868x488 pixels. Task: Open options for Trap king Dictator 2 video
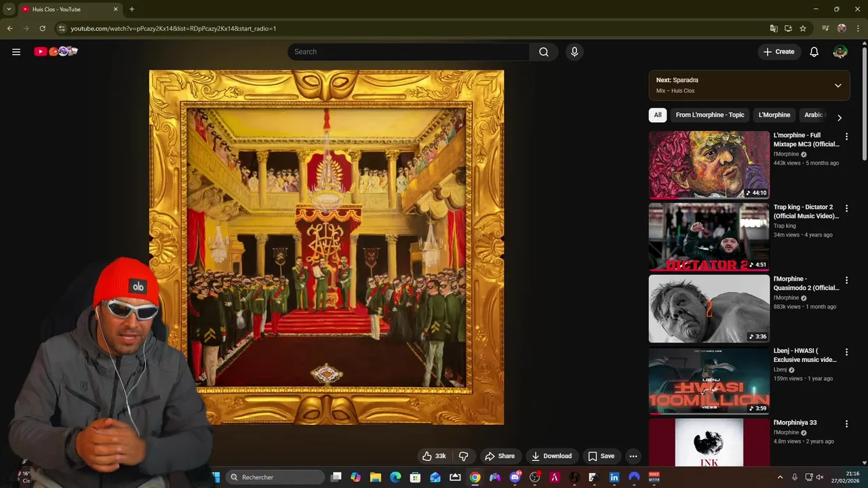[x=846, y=208]
